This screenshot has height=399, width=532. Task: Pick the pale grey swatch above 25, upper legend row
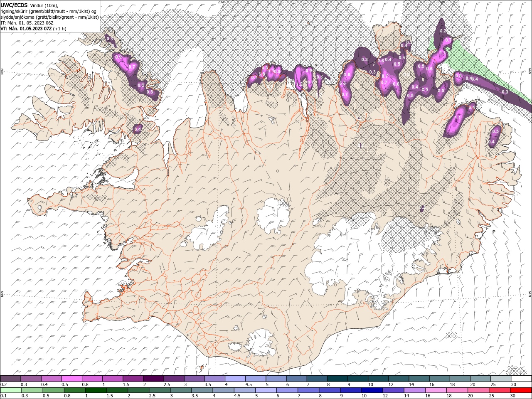(501, 379)
